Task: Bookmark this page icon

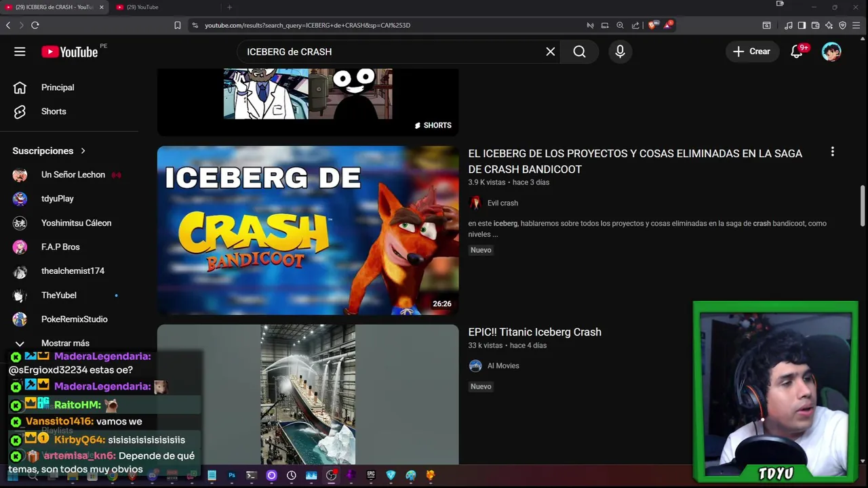Action: coord(177,25)
